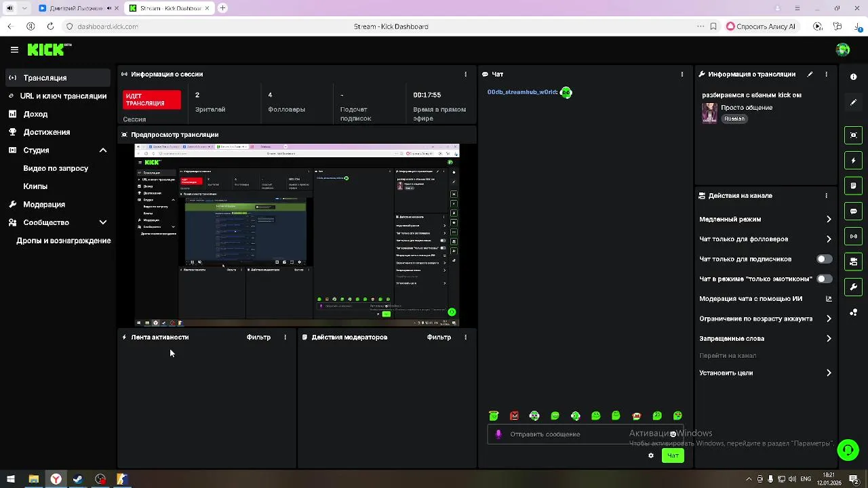The height and width of the screenshot is (488, 868).
Task: Click the chat bubble icon in right sidebar
Action: [x=854, y=211]
